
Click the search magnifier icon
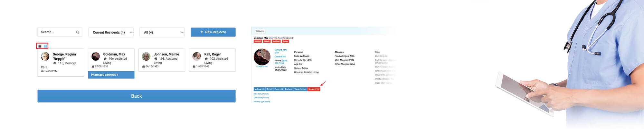(x=77, y=32)
